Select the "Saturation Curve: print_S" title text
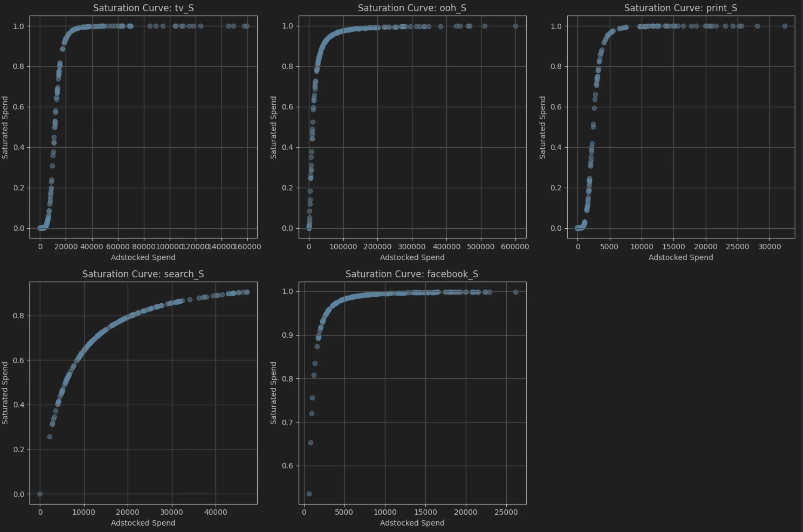The image size is (803, 532). [x=681, y=8]
